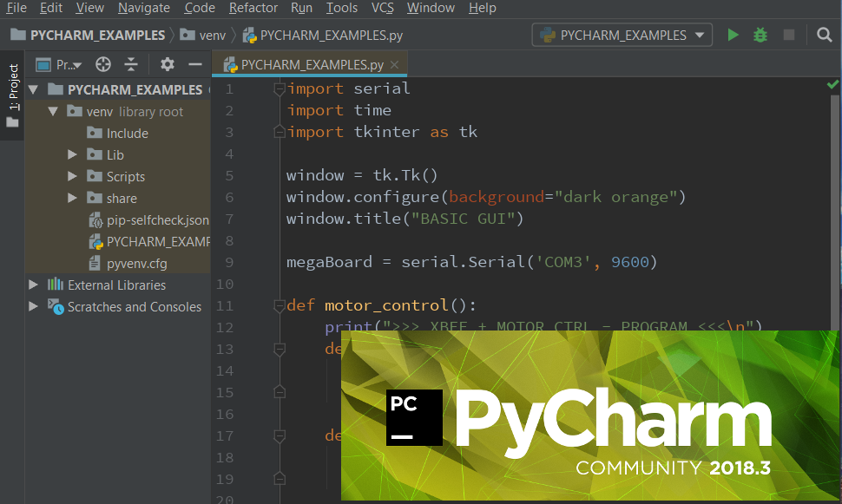The image size is (842, 504).
Task: Click PYCHARM_EXAMPLES.py breadcrumb in navigation bar
Action: tap(322, 36)
